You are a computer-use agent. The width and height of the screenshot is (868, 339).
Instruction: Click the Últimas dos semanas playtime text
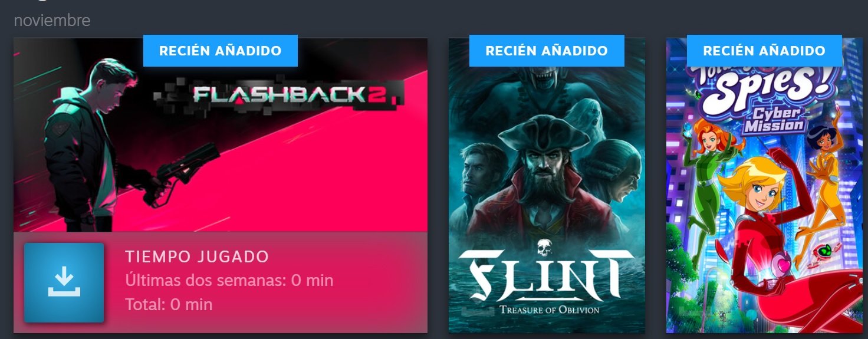(x=229, y=280)
